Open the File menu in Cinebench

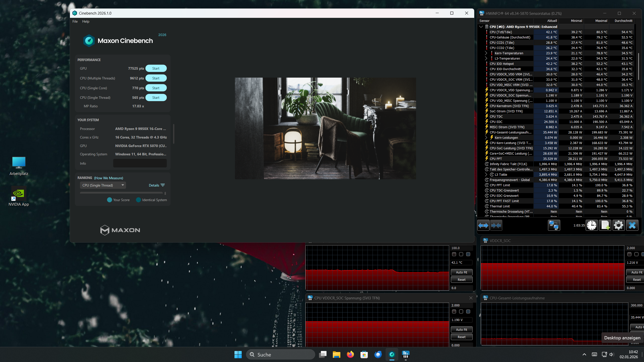click(x=75, y=21)
